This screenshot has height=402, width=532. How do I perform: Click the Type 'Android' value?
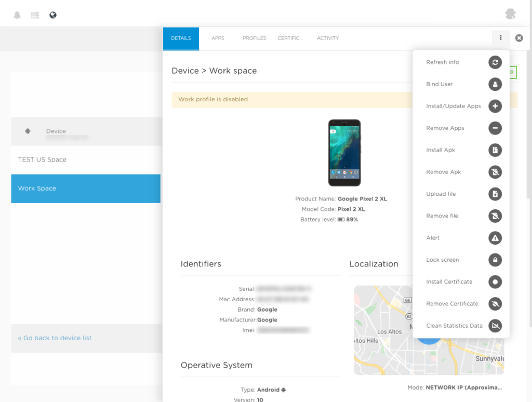pos(268,390)
